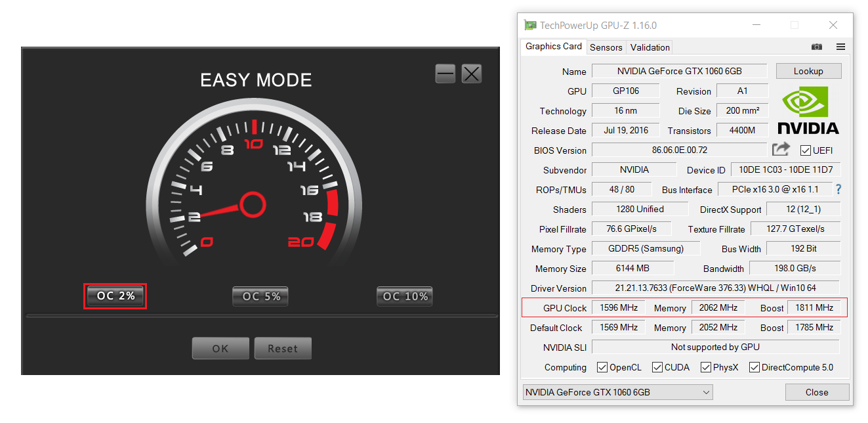Click the Technology 16 nm field

626,110
